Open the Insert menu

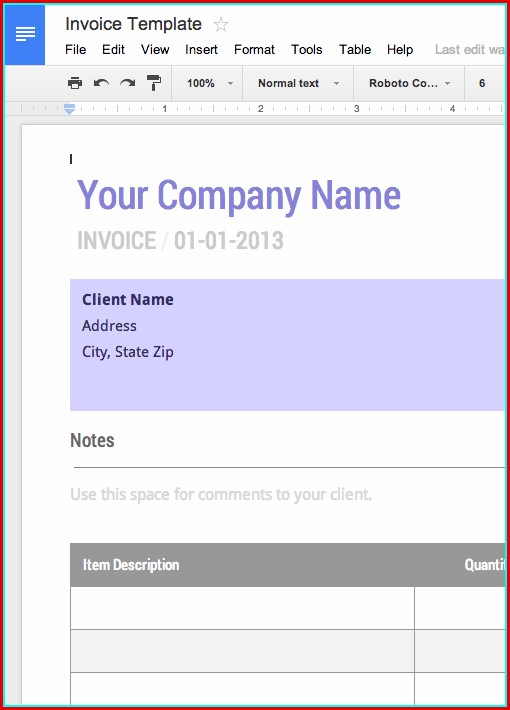tap(202, 49)
